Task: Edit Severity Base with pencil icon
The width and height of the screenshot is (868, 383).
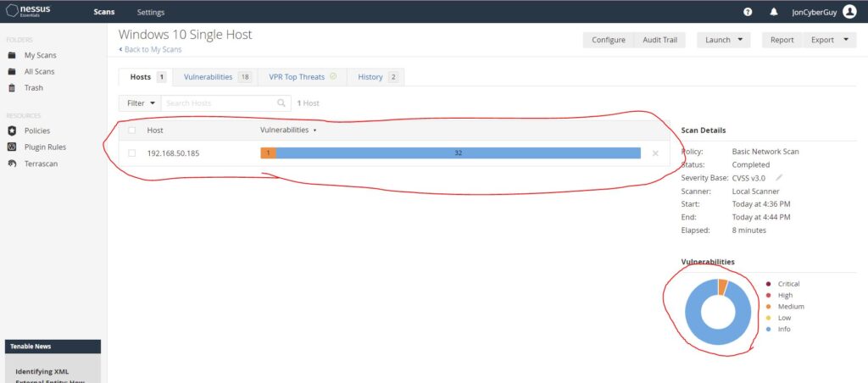Action: pos(779,178)
